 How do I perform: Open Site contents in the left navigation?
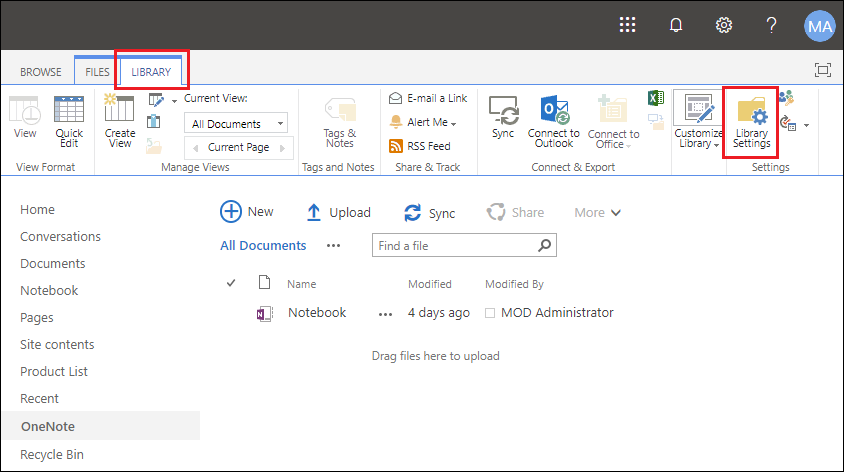[57, 344]
